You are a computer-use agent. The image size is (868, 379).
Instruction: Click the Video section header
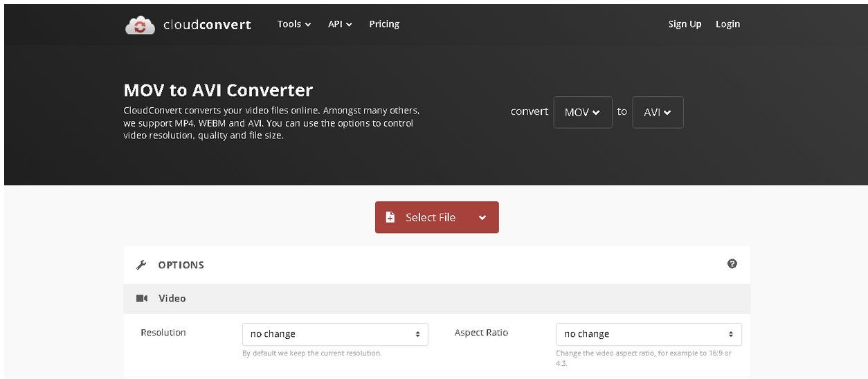pyautogui.click(x=437, y=298)
